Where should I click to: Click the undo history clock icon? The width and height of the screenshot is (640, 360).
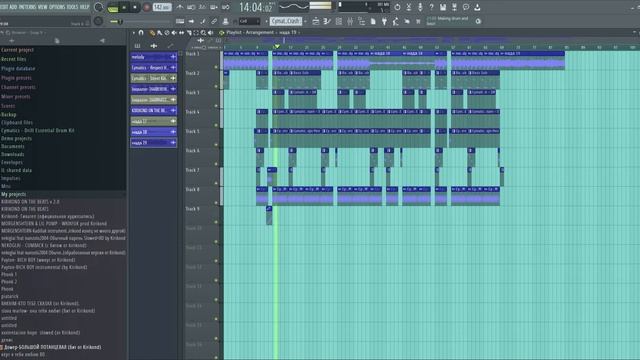(397, 7)
